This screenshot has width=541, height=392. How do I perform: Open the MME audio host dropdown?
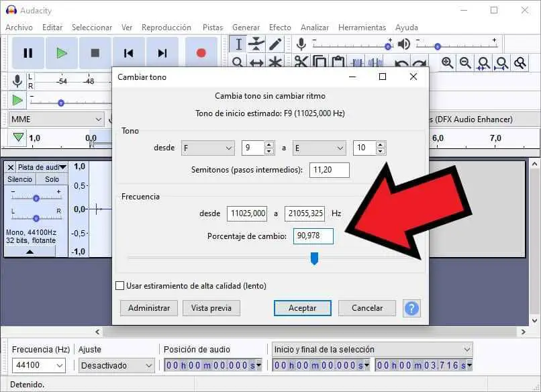point(56,119)
